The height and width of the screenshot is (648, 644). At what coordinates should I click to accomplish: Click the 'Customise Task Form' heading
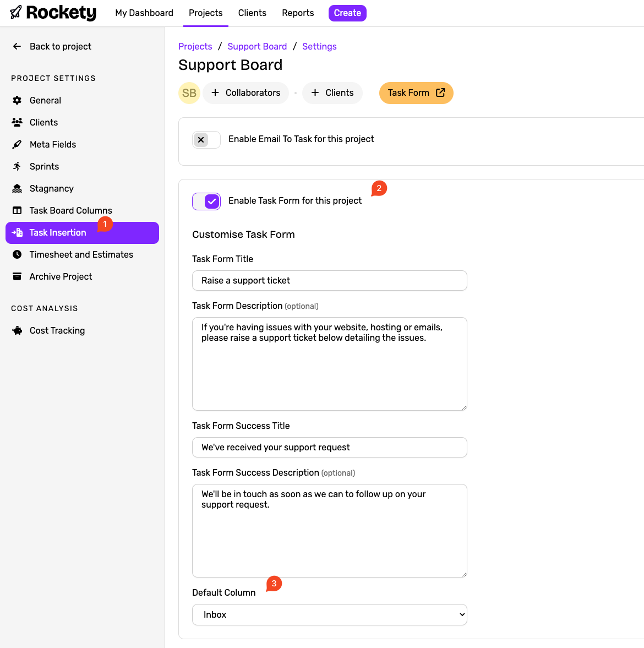(243, 235)
